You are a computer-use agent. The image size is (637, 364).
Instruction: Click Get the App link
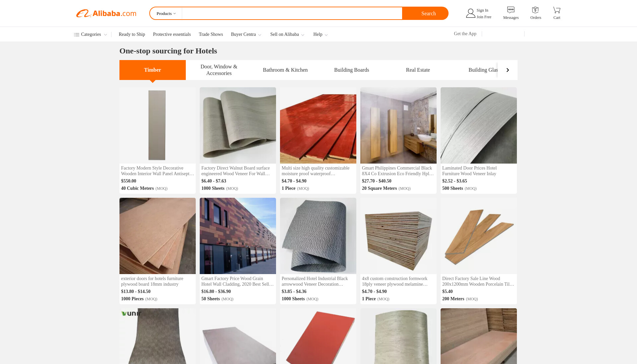465,34
